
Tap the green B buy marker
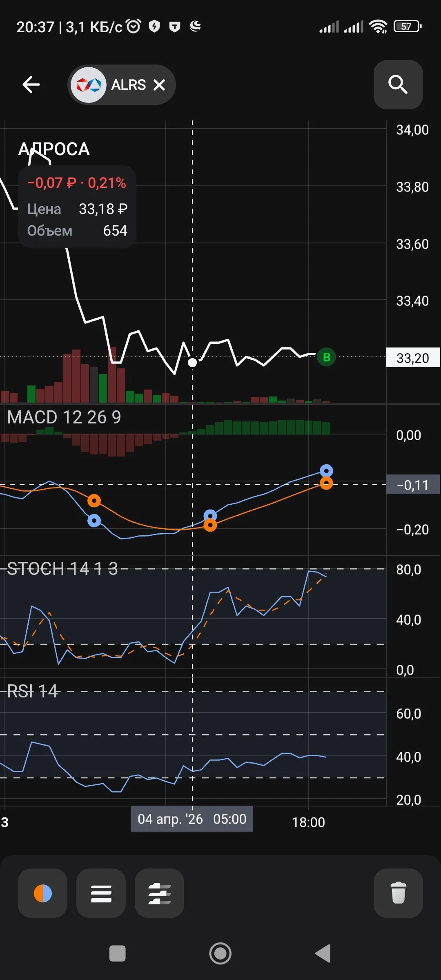327,357
